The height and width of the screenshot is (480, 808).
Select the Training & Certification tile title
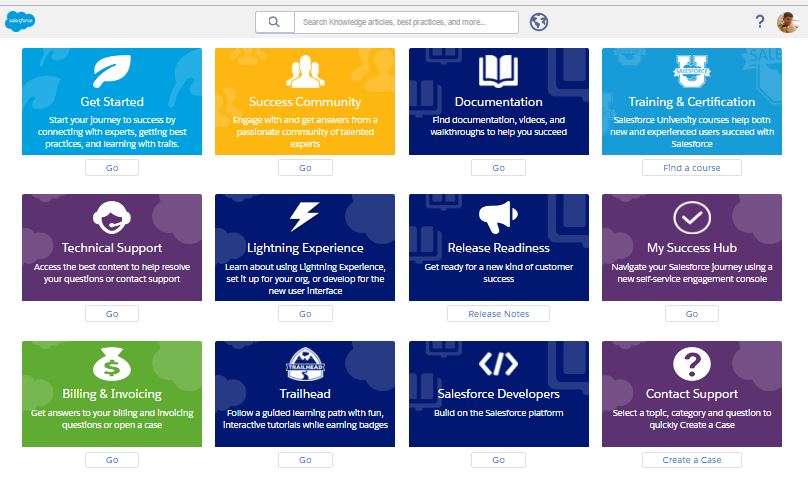(692, 102)
